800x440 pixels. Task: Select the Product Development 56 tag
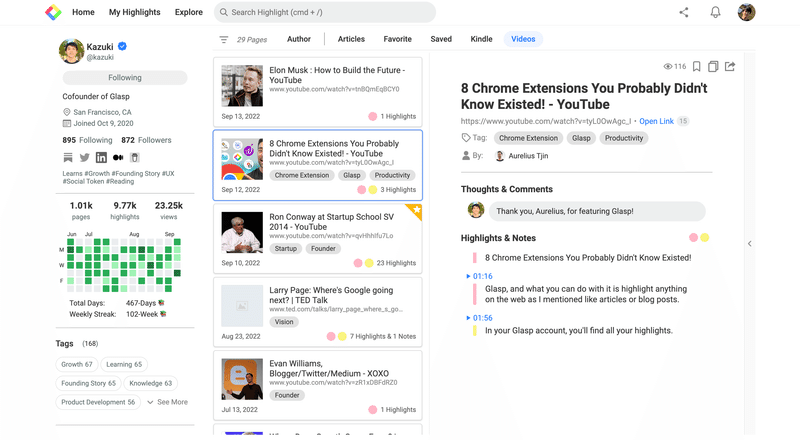pyautogui.click(x=98, y=402)
